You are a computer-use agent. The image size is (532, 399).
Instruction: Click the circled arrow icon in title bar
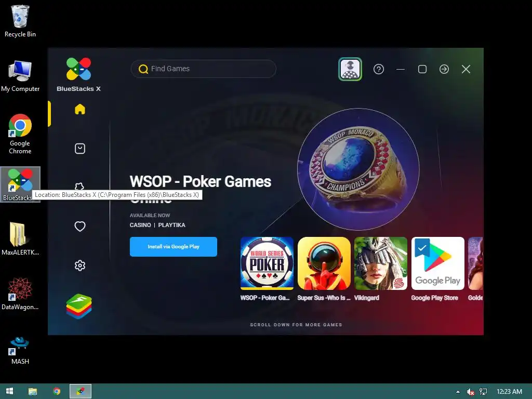pyautogui.click(x=444, y=69)
